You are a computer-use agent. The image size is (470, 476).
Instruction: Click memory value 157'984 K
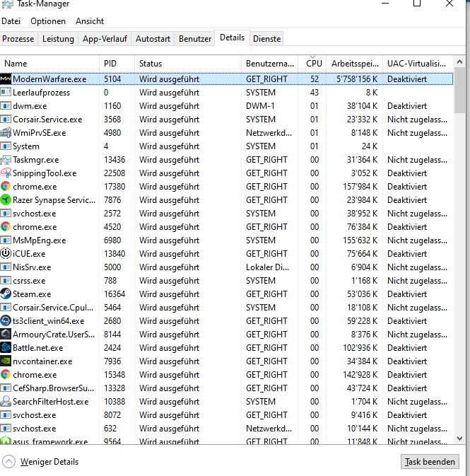coord(360,187)
